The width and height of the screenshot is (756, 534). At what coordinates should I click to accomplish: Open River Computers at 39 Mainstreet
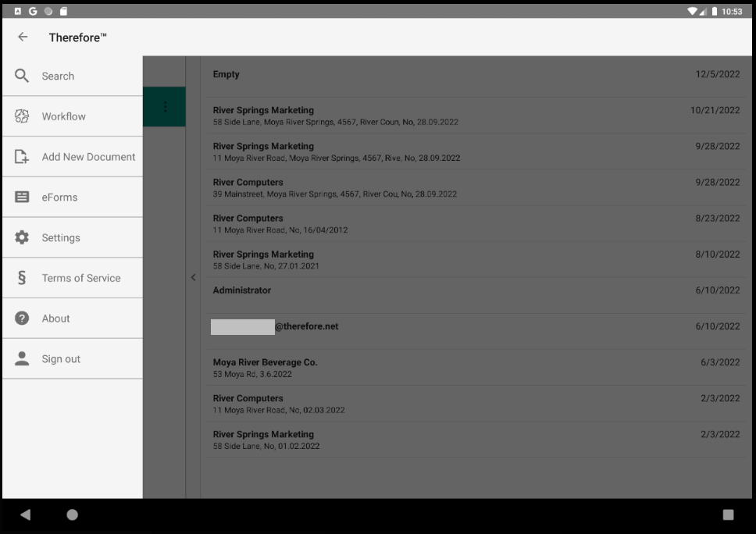pyautogui.click(x=476, y=187)
